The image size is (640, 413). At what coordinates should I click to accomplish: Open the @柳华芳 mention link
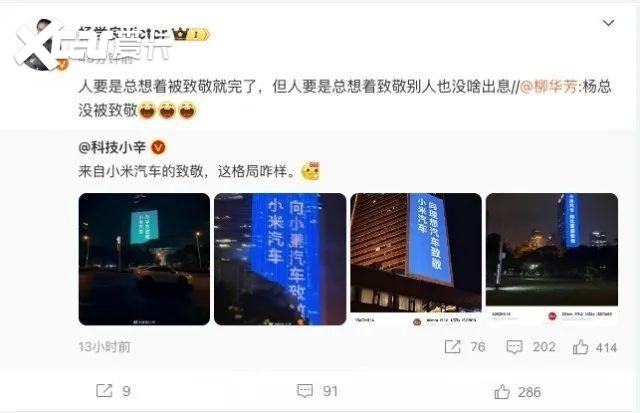pos(549,87)
